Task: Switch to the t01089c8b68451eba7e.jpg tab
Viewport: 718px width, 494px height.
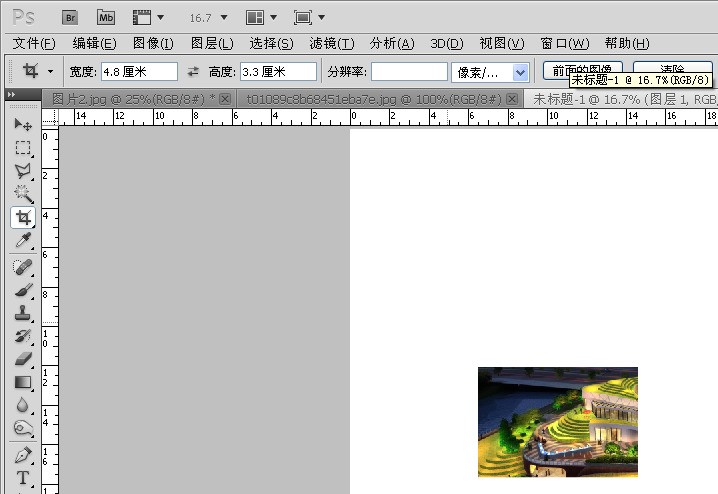Action: point(374,99)
